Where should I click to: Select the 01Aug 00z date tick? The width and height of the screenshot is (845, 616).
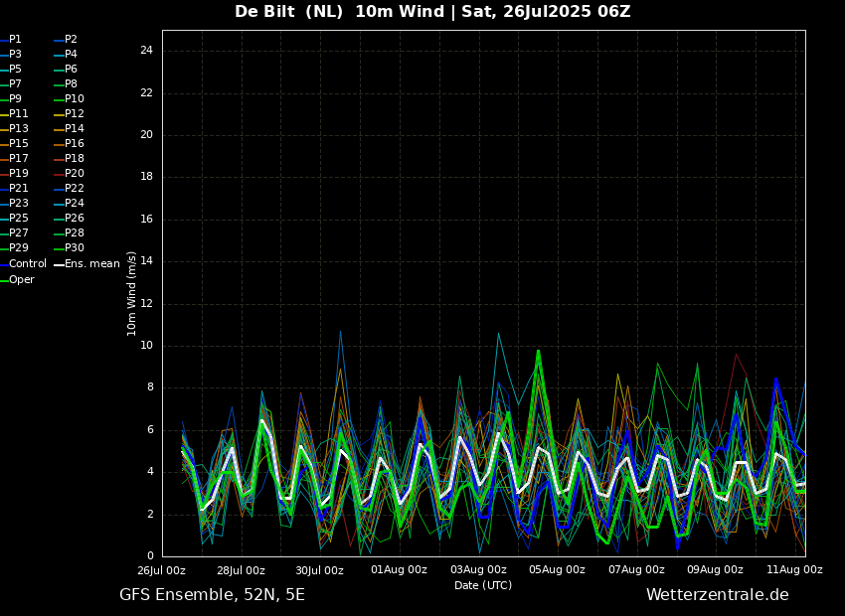coord(399,570)
